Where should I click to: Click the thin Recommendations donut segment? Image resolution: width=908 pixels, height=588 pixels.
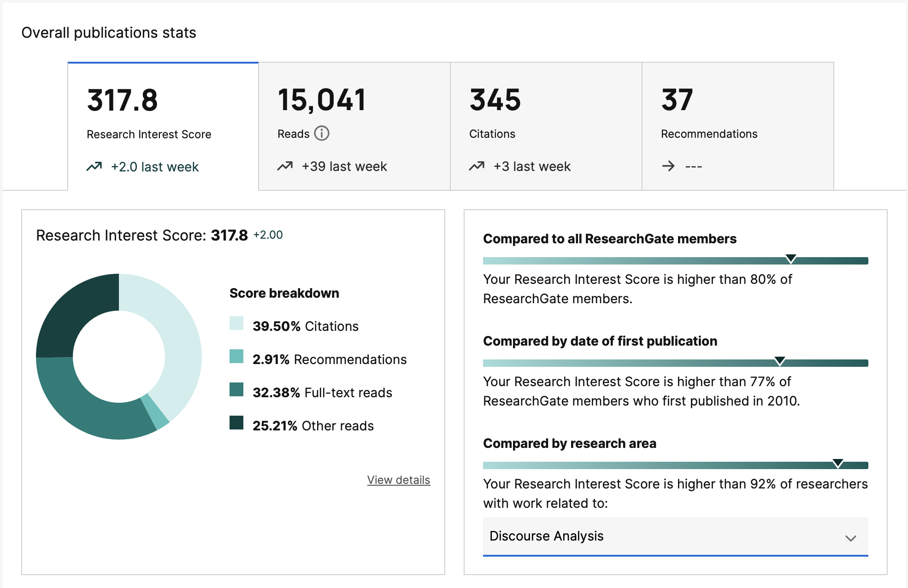pos(155,411)
